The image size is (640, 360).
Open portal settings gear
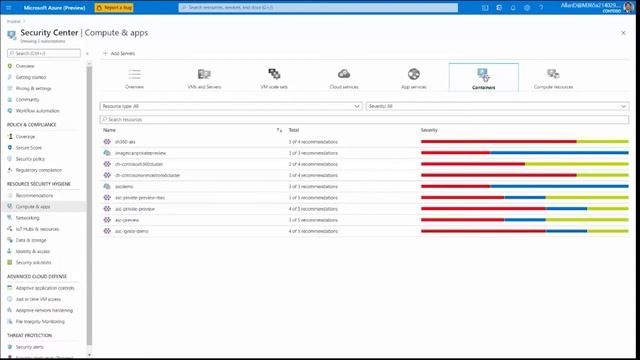527,7
